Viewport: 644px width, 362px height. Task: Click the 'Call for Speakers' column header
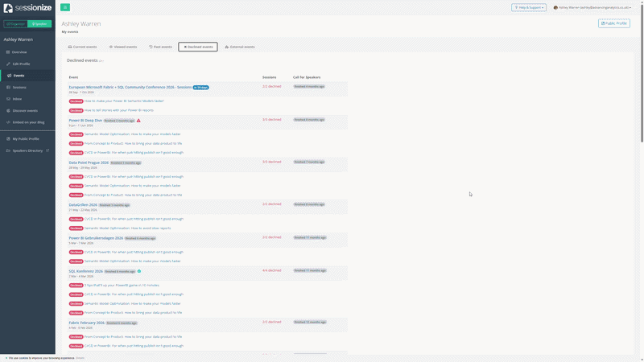click(x=307, y=77)
